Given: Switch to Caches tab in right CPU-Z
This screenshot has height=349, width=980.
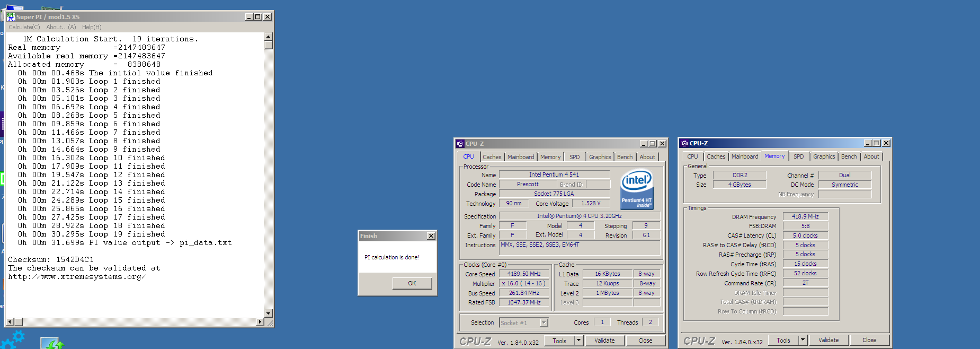Looking at the screenshot, I should (716, 156).
